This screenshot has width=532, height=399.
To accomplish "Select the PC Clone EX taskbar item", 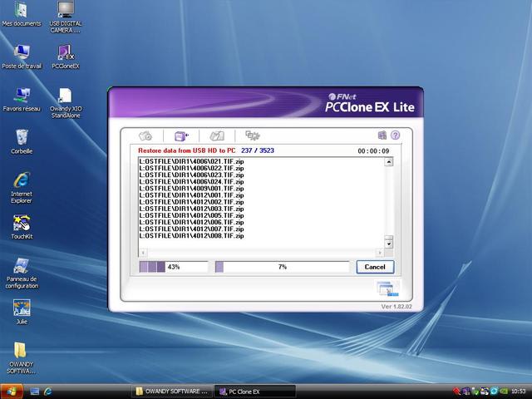I will (x=254, y=392).
